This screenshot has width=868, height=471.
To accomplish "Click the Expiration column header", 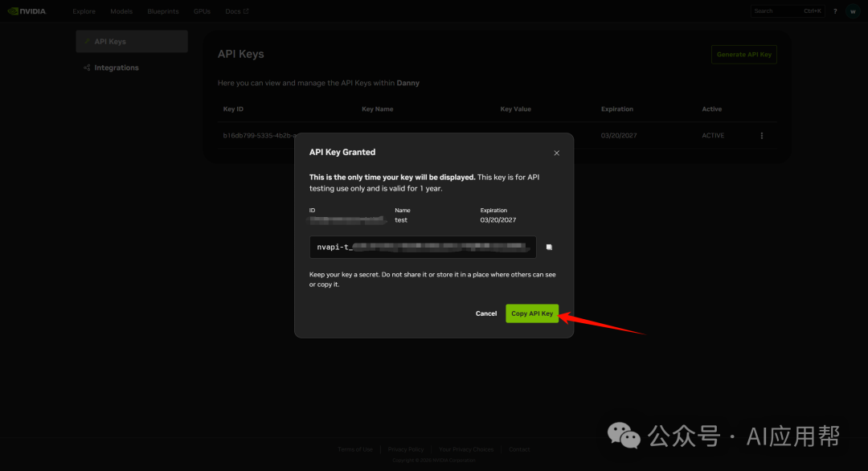I will (616, 109).
